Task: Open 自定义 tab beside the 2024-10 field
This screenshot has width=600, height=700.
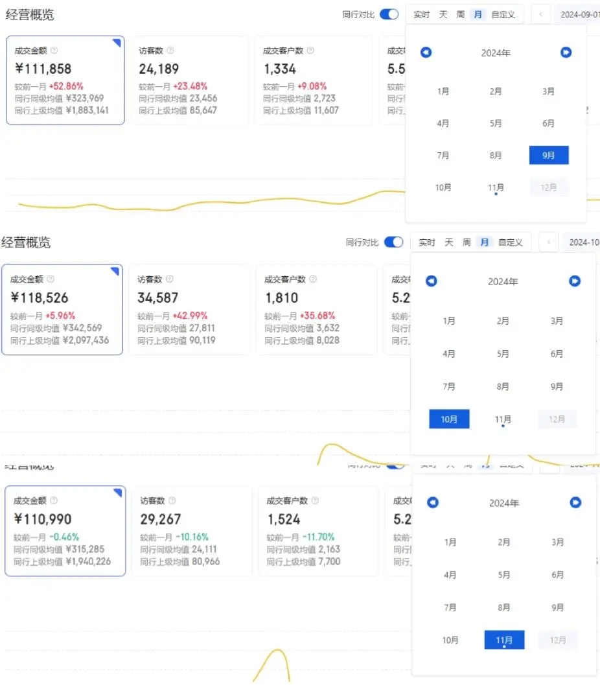Action: click(511, 242)
